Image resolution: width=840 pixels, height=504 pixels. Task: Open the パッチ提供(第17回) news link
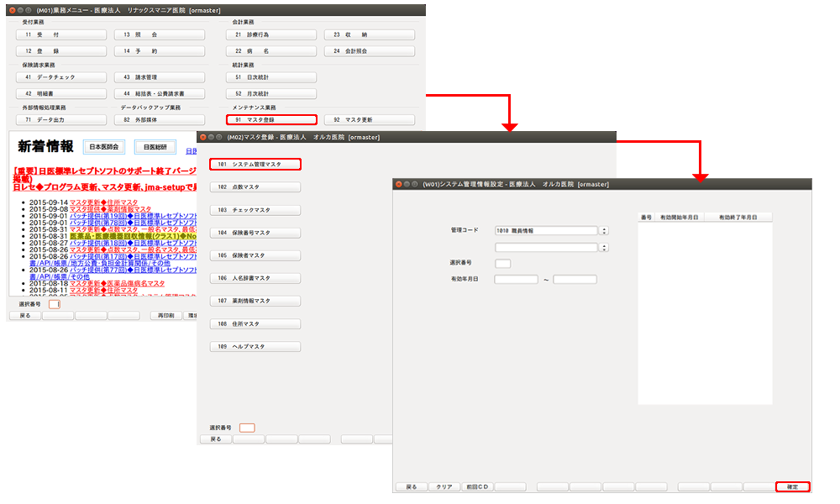point(133,256)
